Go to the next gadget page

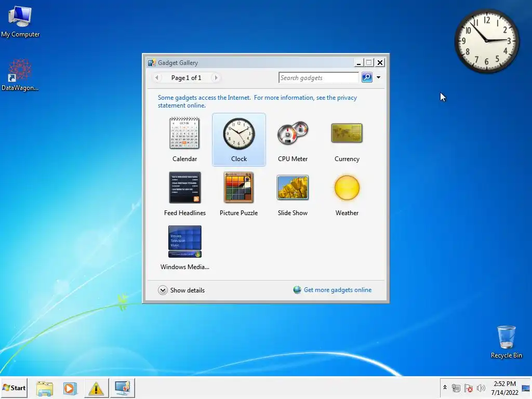[216, 78]
